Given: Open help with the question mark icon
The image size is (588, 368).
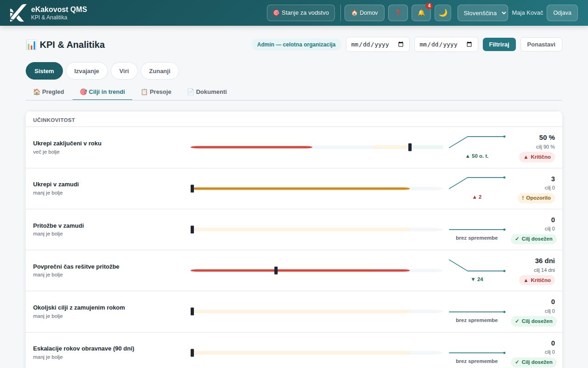Looking at the screenshot, I should pos(398,13).
